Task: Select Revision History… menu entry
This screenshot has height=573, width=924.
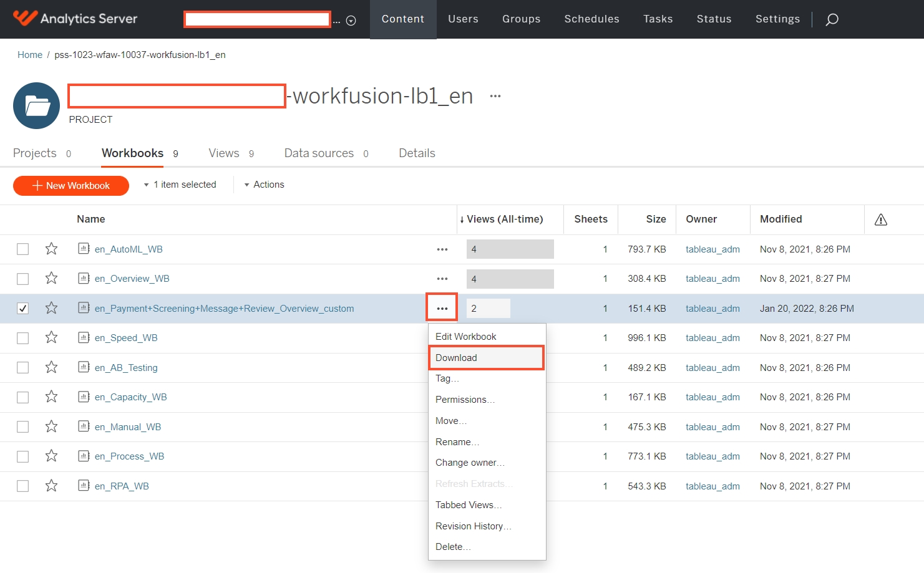Action: [x=487, y=526]
